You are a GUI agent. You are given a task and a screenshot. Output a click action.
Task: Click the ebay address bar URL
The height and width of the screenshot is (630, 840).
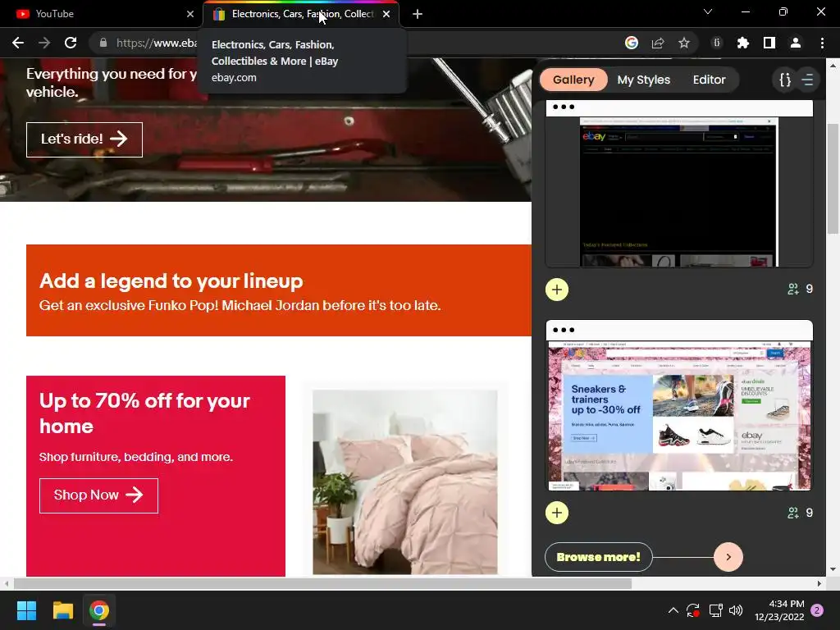[157, 43]
